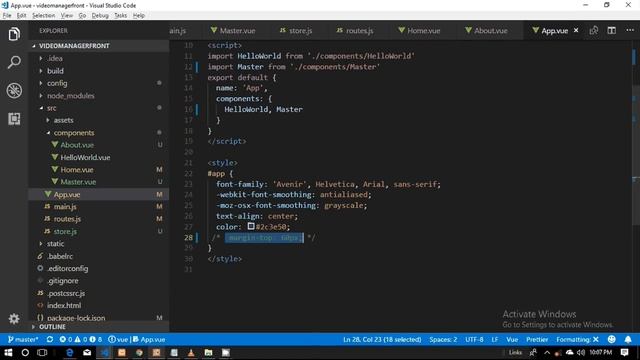Open Task View on the taskbar
Screen dimensions: 640x360
click(x=42, y=353)
